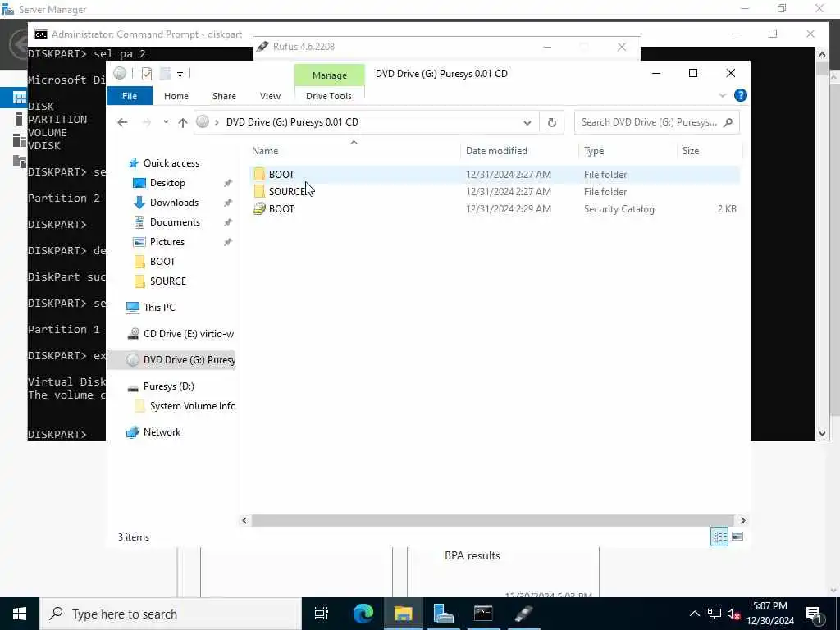Click the Manage contextual tab

coord(330,75)
